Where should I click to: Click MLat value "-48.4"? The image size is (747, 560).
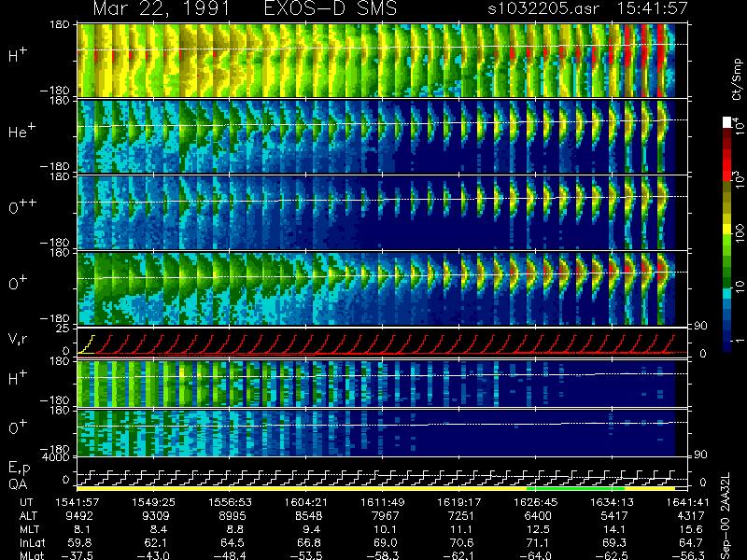(x=230, y=555)
